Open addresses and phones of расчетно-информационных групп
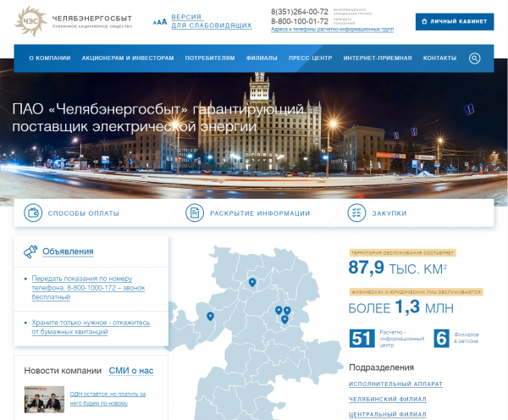Screen dimensions: 508x420 click(332, 30)
